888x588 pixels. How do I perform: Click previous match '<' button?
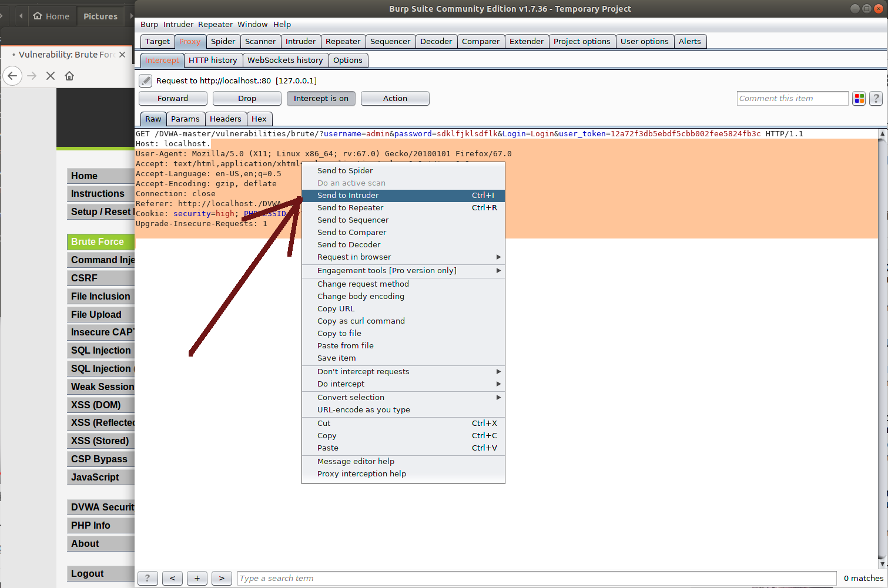[172, 578]
